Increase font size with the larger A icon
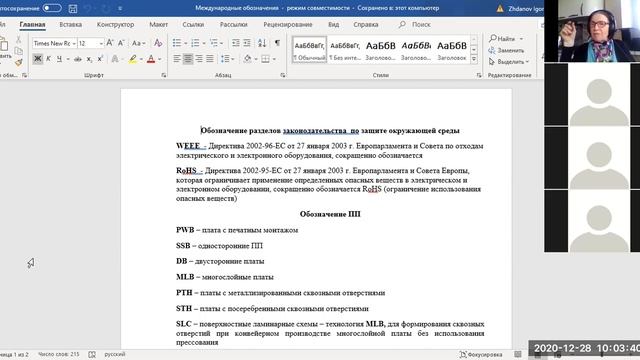The image size is (640, 360). pos(110,43)
